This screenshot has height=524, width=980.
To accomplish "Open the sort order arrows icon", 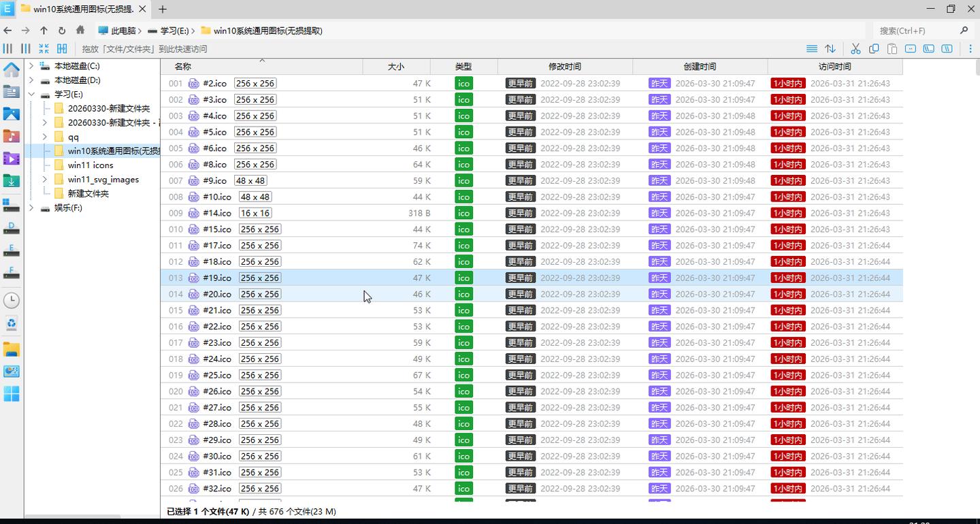I will [830, 49].
